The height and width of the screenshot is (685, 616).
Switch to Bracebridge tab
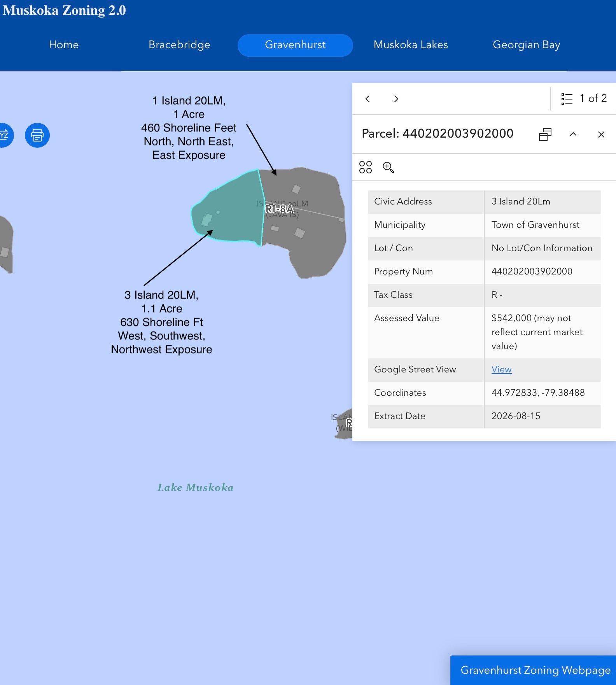(x=179, y=45)
